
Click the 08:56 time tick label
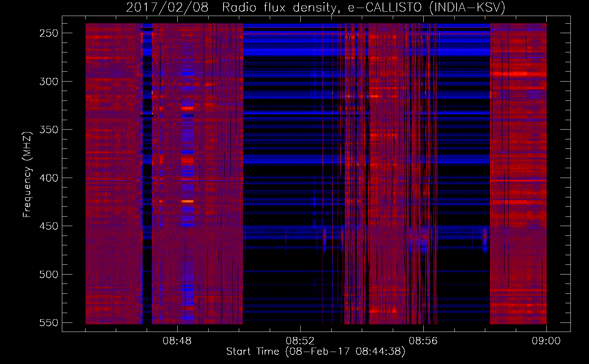pyautogui.click(x=423, y=341)
